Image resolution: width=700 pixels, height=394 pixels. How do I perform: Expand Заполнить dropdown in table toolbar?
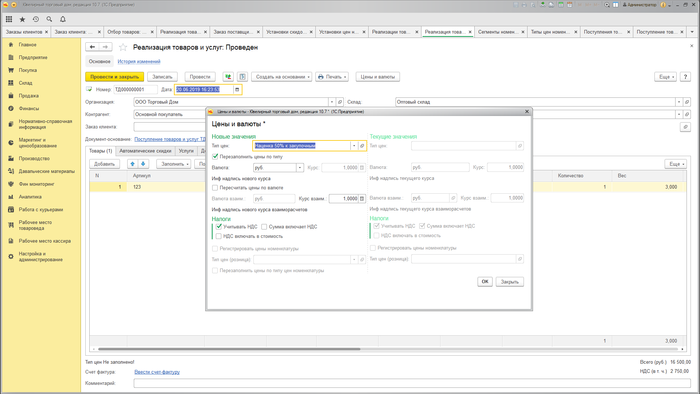[174, 164]
